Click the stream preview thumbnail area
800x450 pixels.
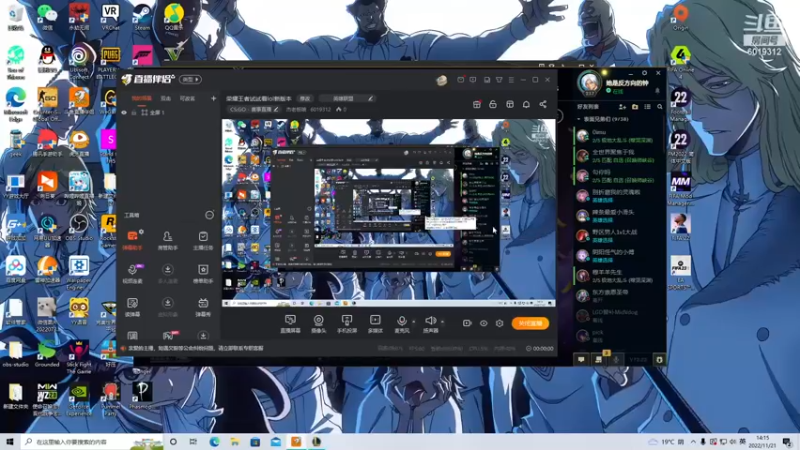(388, 213)
